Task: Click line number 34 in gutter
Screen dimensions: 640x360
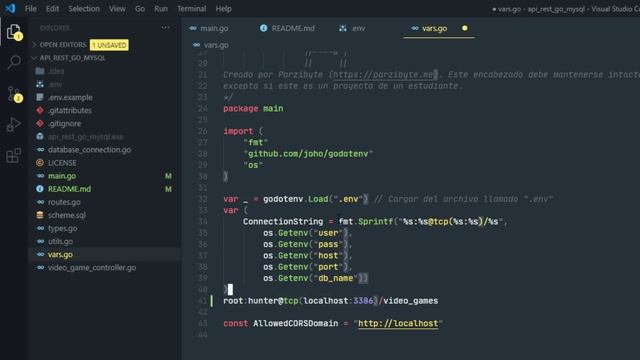Action: click(x=202, y=222)
